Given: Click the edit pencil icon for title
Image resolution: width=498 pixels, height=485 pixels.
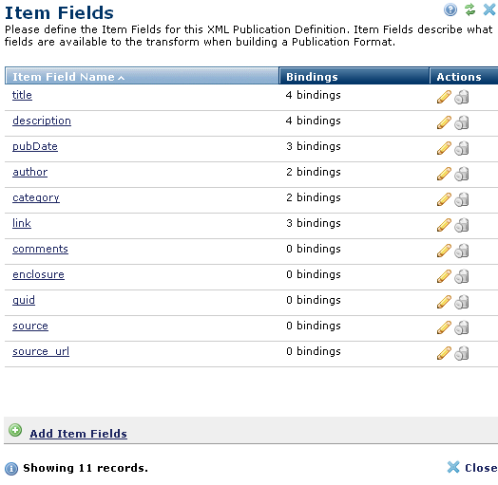Looking at the screenshot, I should point(444,97).
